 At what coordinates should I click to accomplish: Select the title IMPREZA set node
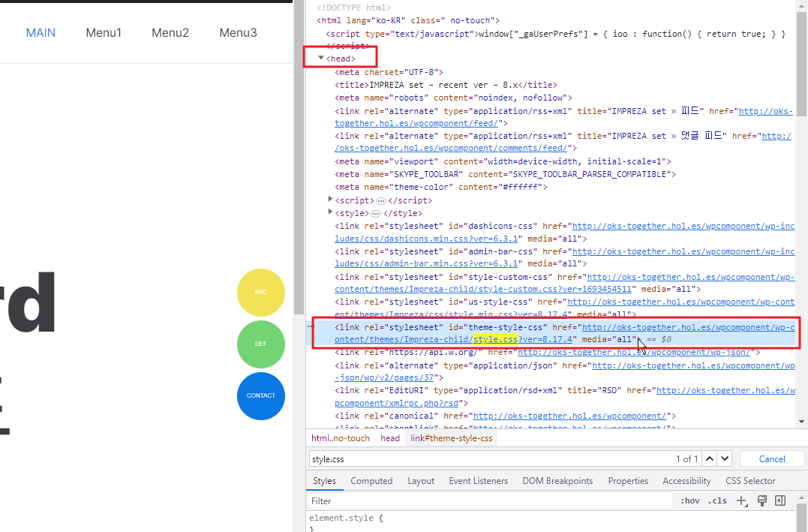[446, 85]
